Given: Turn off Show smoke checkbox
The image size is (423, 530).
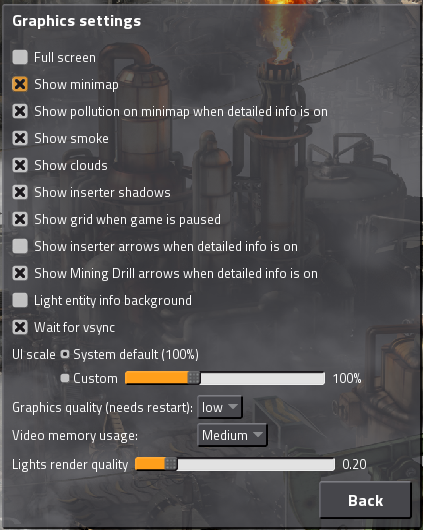Looking at the screenshot, I should point(20,138).
